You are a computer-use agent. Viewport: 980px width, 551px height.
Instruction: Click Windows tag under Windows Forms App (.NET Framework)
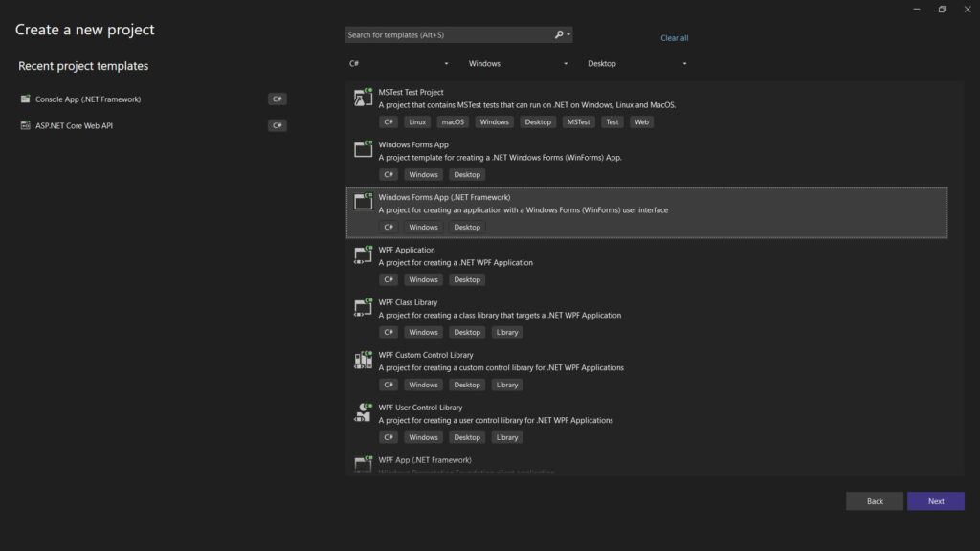(x=423, y=228)
